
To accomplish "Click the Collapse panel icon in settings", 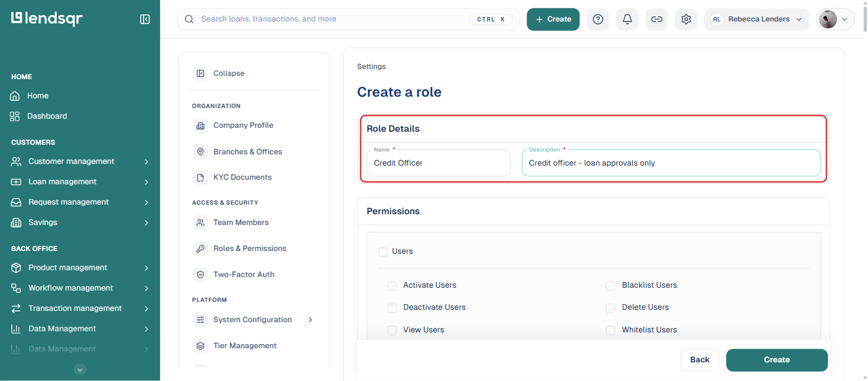I will tap(200, 73).
